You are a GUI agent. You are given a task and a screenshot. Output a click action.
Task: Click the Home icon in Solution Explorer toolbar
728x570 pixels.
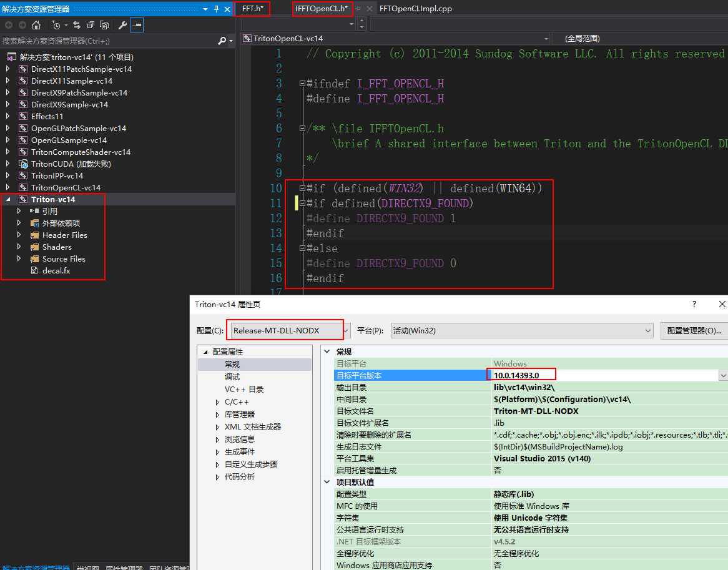(x=36, y=25)
